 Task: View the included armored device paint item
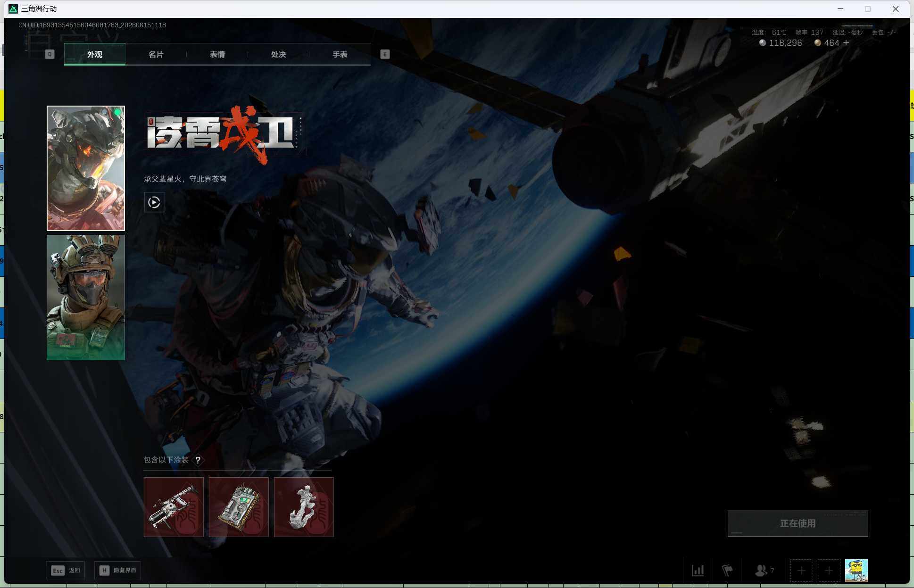[239, 507]
